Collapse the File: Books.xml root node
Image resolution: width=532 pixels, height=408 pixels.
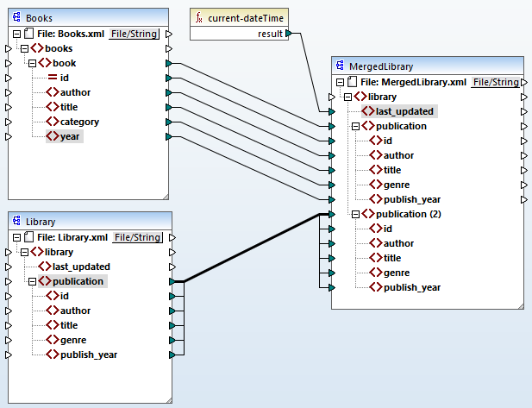coord(16,34)
